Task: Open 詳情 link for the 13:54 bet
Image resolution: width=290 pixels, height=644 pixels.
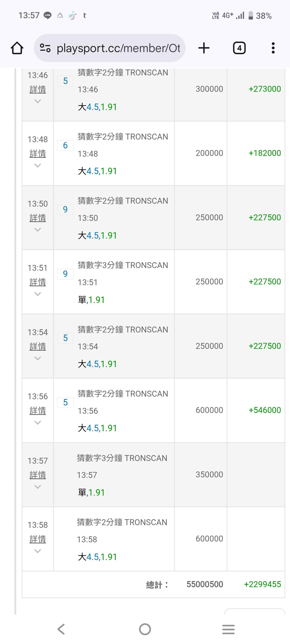Action: tap(38, 346)
